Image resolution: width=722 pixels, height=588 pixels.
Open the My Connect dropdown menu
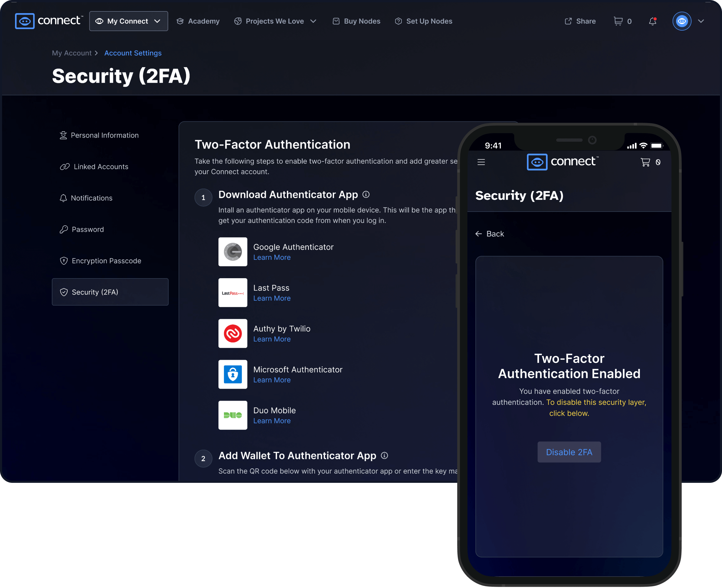coord(128,21)
